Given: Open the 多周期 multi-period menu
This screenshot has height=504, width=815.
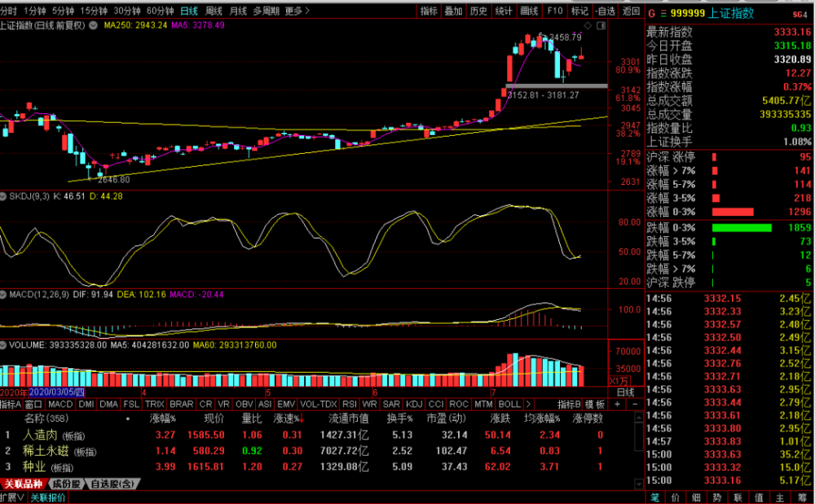Looking at the screenshot, I should click(265, 11).
